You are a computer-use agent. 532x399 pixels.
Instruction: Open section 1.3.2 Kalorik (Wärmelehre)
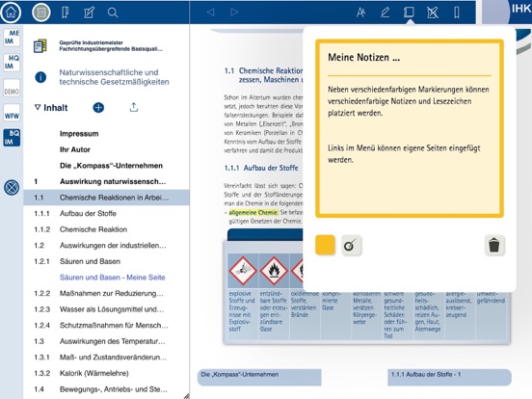pos(107,373)
